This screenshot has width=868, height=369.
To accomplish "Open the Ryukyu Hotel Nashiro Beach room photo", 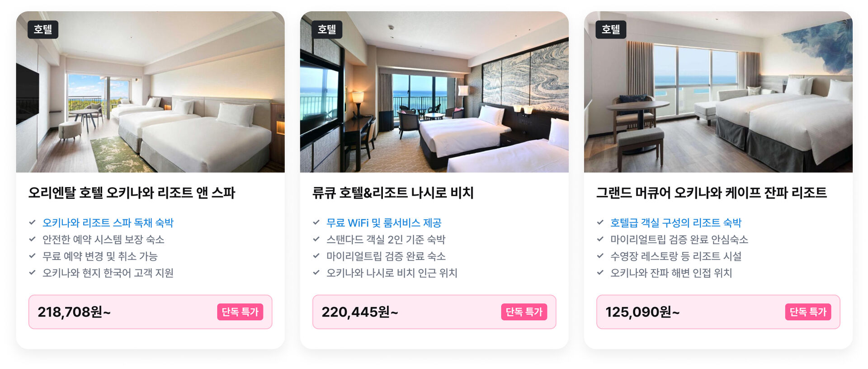I will [x=434, y=92].
